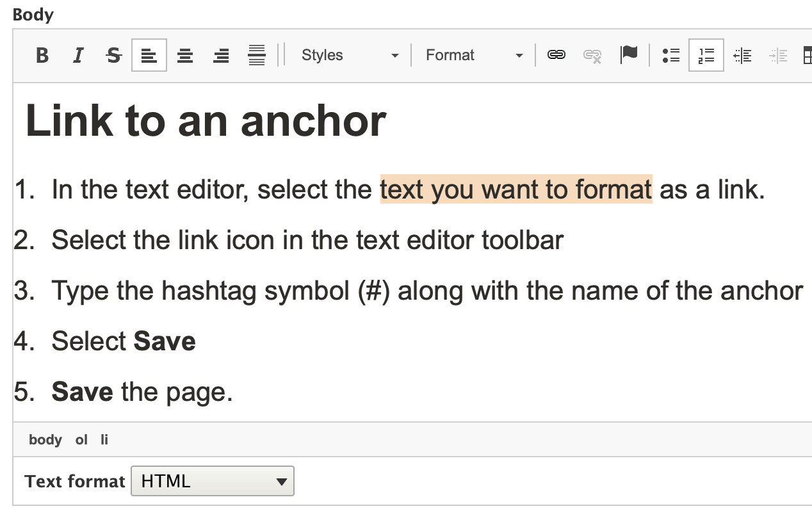Toggle the align left button
The width and height of the screenshot is (812, 520).
(149, 55)
